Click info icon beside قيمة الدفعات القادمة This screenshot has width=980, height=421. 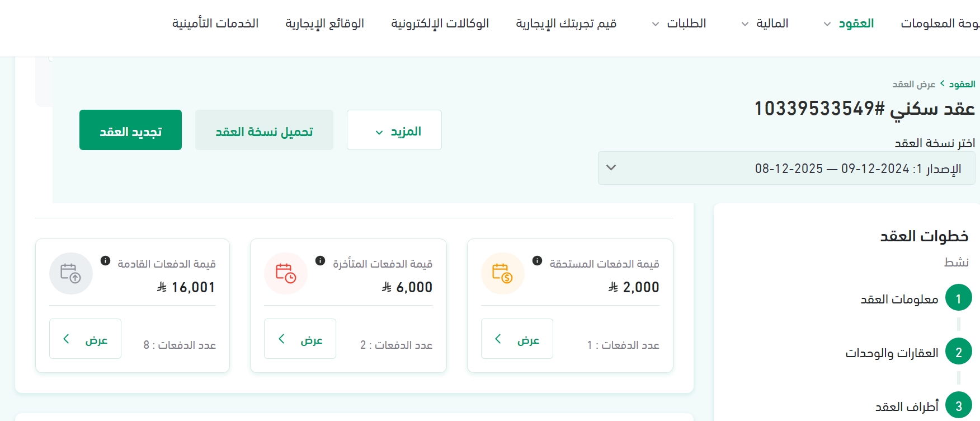[105, 261]
